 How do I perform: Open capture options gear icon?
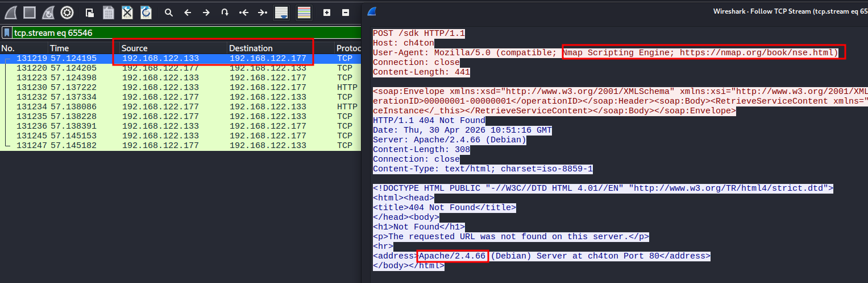(67, 12)
